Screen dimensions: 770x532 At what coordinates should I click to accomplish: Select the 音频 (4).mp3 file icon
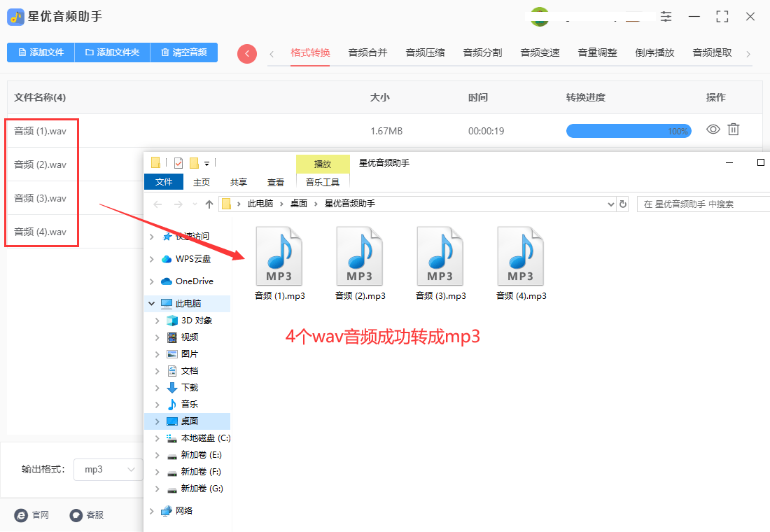521,256
